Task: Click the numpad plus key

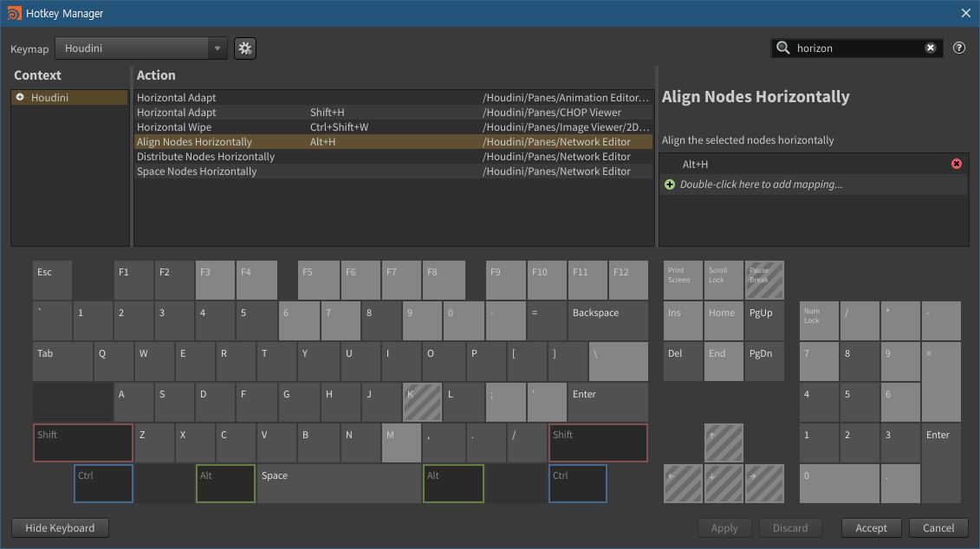Action: coord(941,382)
